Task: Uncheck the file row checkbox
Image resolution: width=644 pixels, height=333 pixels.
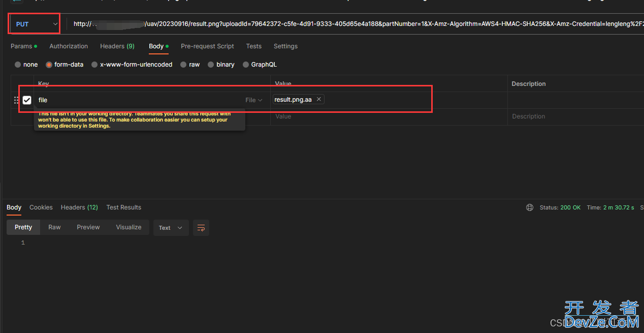Action: 27,100
